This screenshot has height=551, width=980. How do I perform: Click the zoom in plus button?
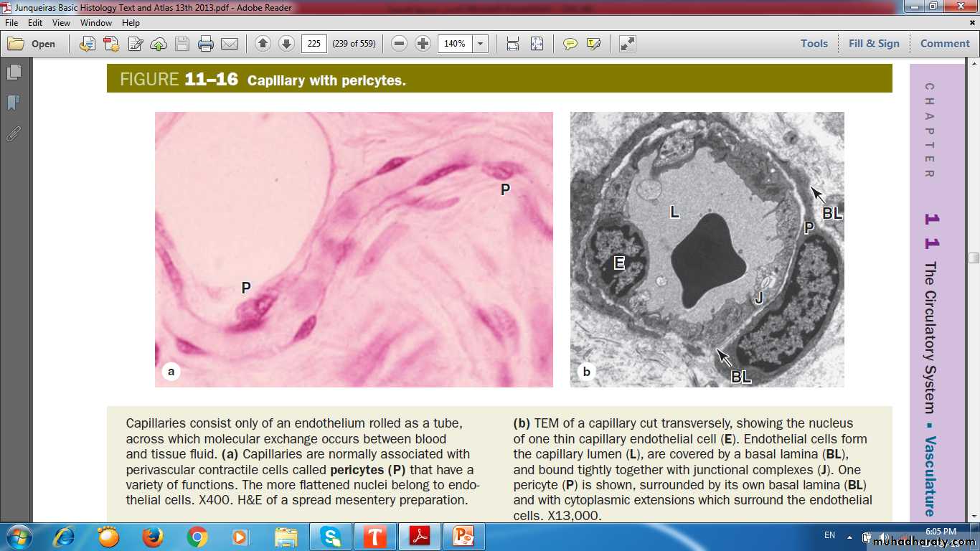pyautogui.click(x=423, y=44)
